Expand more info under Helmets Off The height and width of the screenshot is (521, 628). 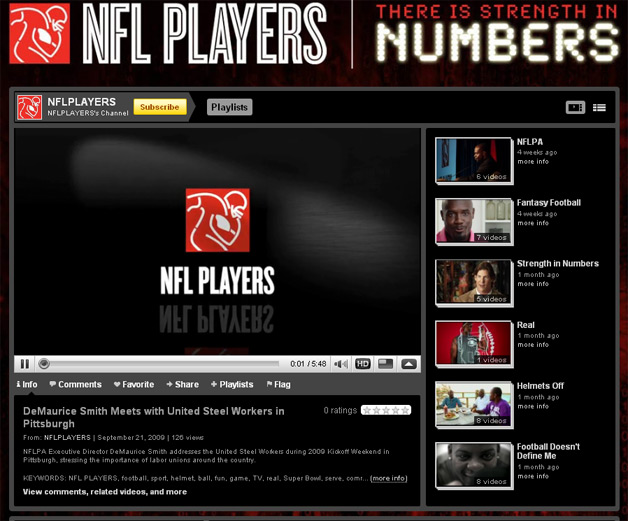[x=533, y=406]
